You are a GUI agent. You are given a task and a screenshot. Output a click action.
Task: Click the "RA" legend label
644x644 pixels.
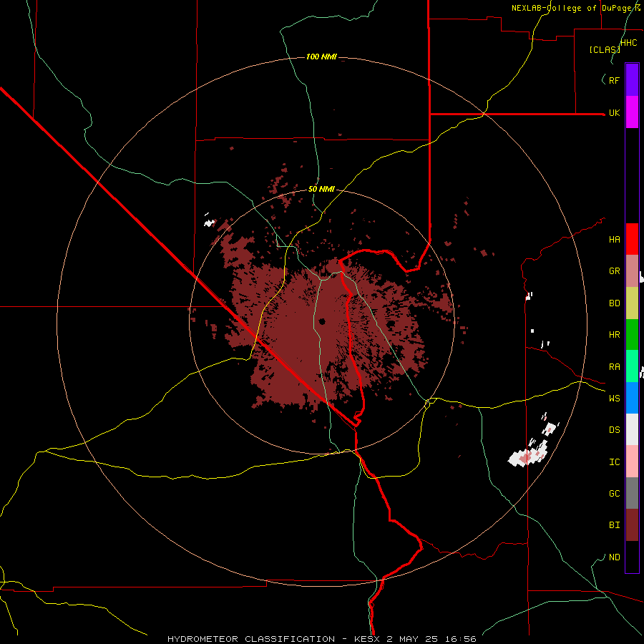click(614, 367)
